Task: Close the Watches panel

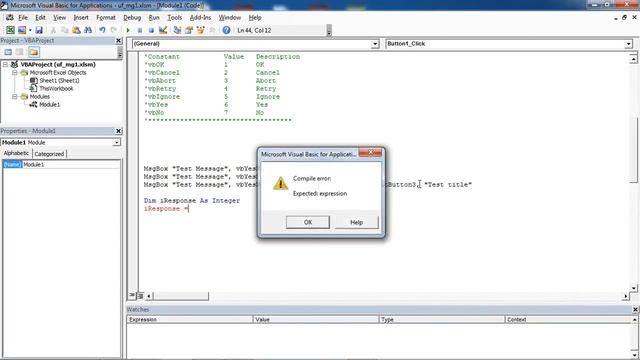Action: (x=635, y=309)
